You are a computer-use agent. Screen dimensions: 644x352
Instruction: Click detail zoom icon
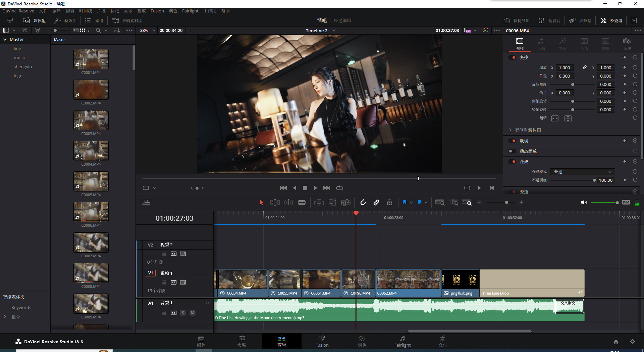453,203
